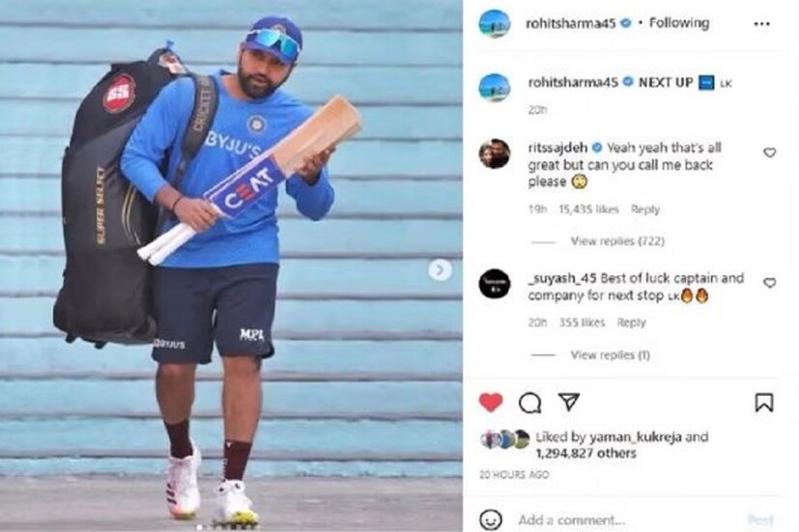Save post with the bookmark icon
799x532 pixels.
coord(764,403)
